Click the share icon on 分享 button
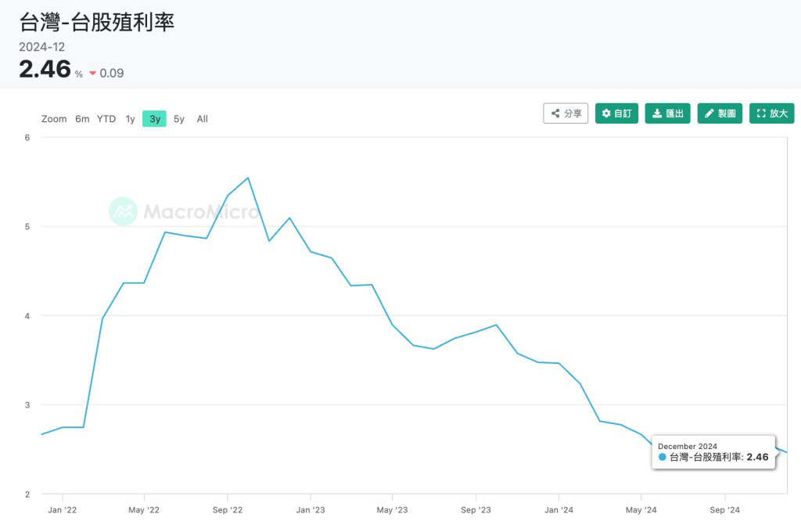801x532 pixels. coord(555,113)
